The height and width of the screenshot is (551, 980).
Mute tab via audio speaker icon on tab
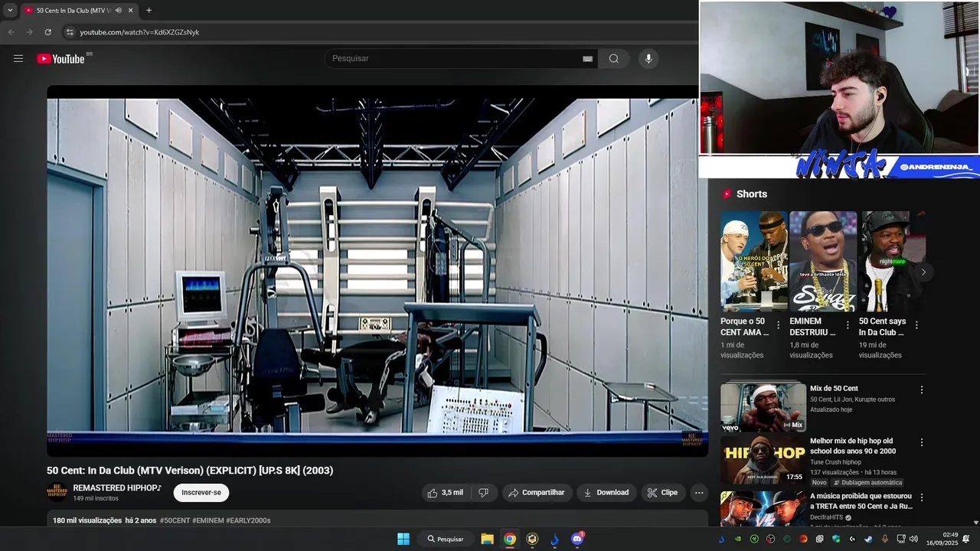118,11
